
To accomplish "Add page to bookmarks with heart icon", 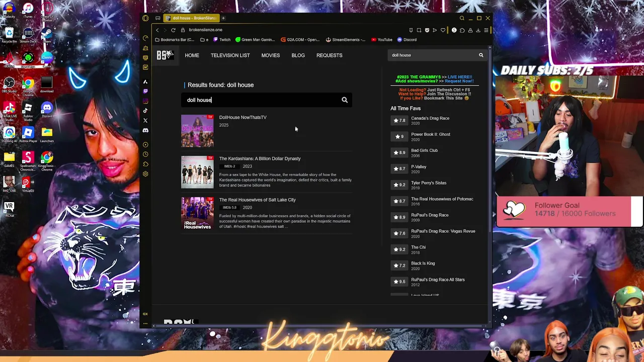I will coord(443,30).
